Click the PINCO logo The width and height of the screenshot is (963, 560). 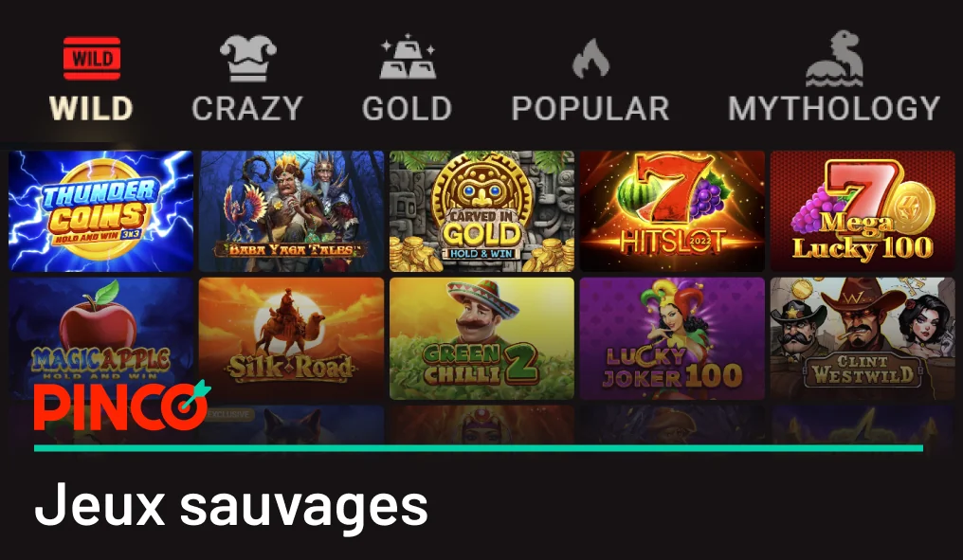point(122,406)
